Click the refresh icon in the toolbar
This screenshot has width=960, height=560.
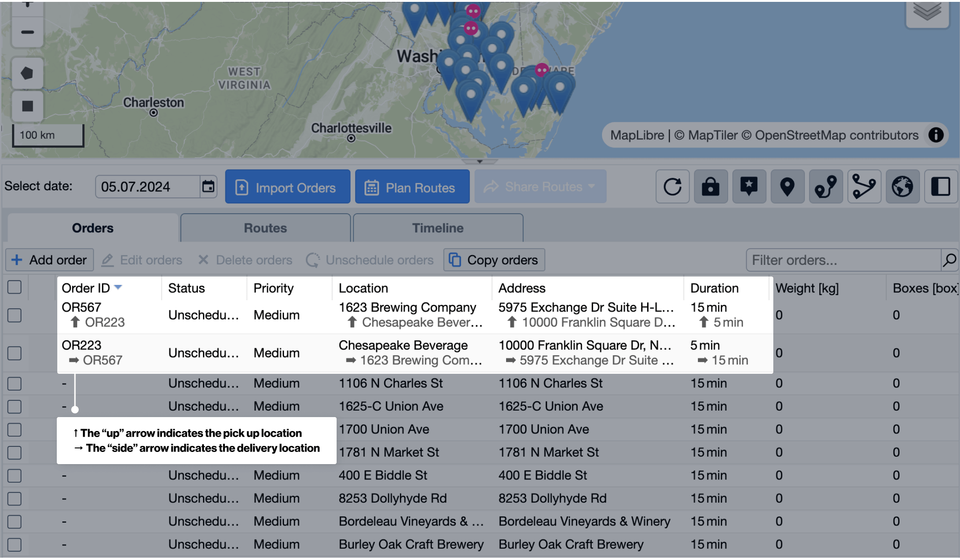pos(672,187)
